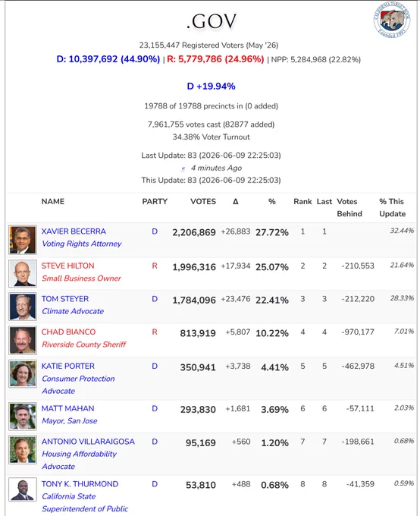
Task: Open the STEVE HILTON name link
Action: 67,266
